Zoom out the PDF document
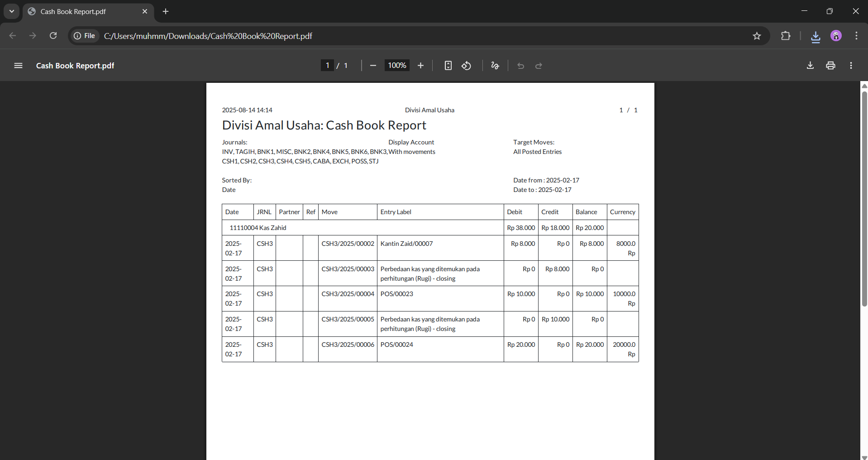The width and height of the screenshot is (868, 460). coord(373,66)
